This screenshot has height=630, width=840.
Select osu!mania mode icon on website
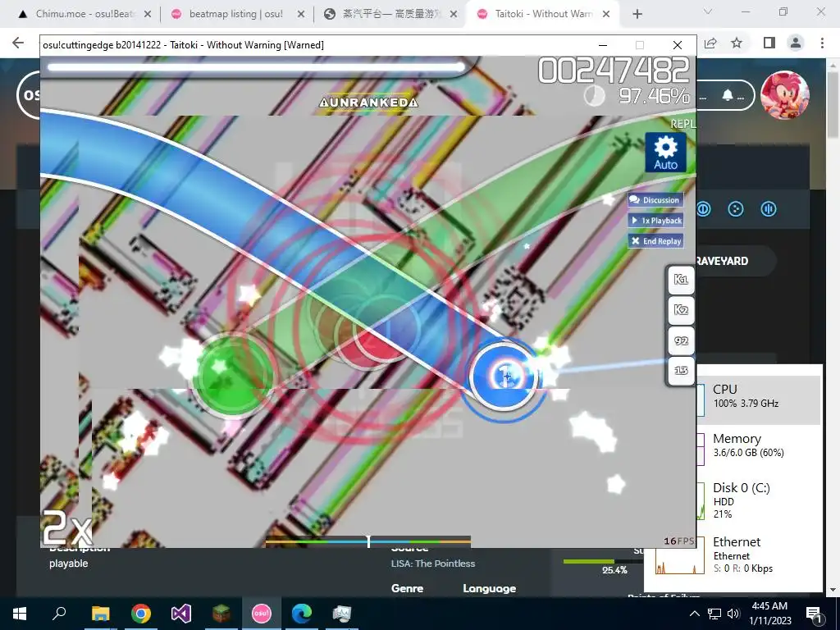tap(768, 209)
